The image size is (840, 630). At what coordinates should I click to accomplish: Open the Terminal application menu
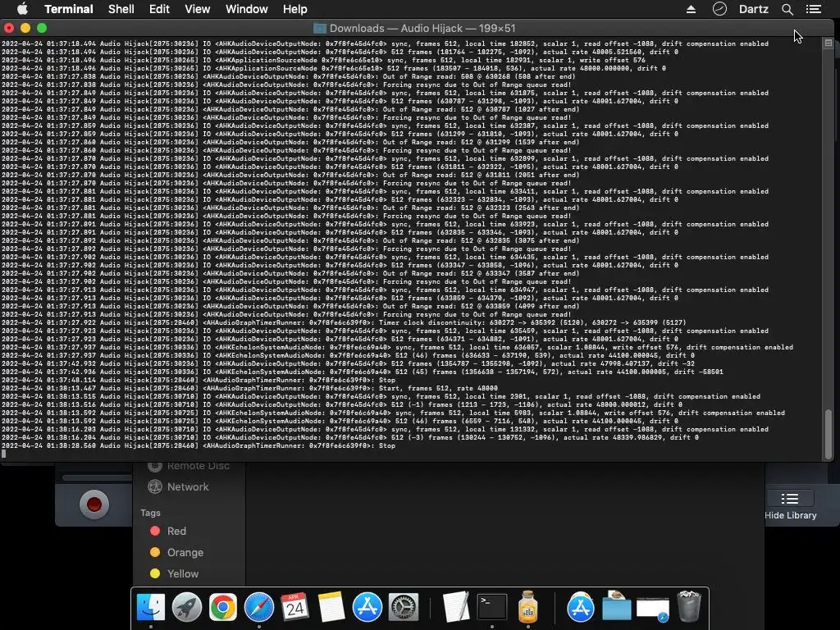point(69,9)
